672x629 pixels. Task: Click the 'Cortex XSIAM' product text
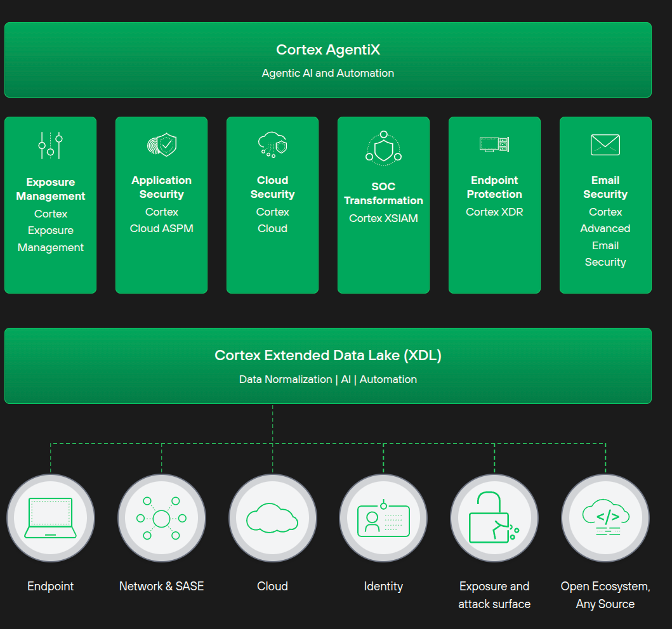click(383, 218)
